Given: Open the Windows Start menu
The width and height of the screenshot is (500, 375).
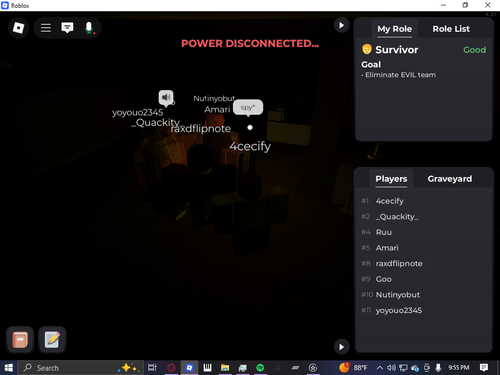Looking at the screenshot, I should click(8, 368).
